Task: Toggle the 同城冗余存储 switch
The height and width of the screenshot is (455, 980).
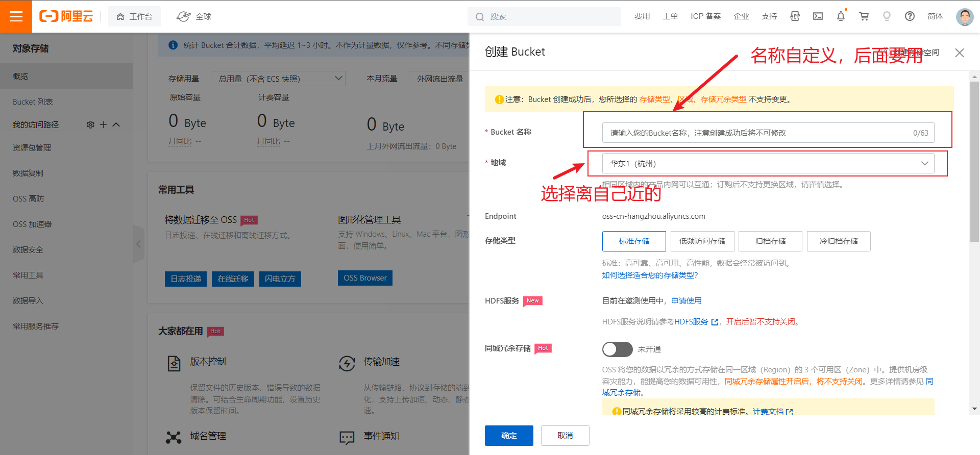Action: (x=617, y=349)
